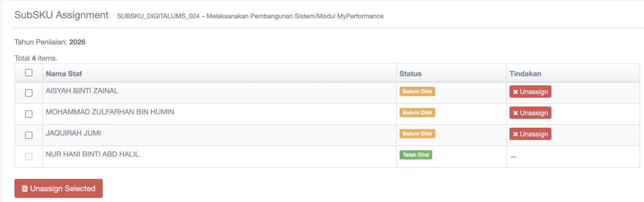
Task: Click staff name AISYAH BINTI ZAINAL
Action: (x=82, y=91)
